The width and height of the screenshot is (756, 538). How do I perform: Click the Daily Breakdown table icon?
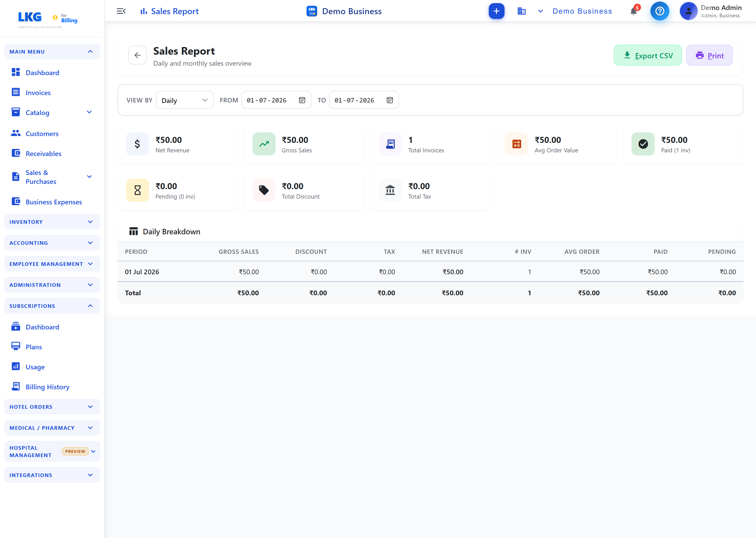click(133, 231)
